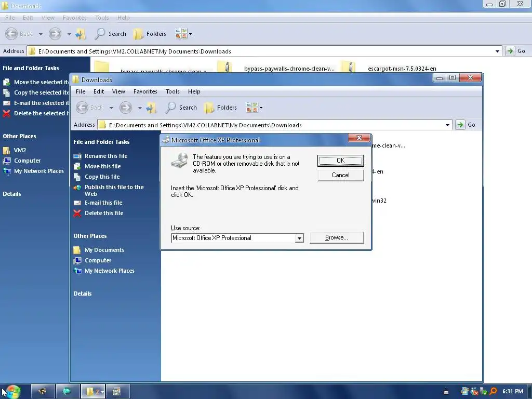Open Help menu in front Downloads window
The height and width of the screenshot is (399, 532).
194,91
